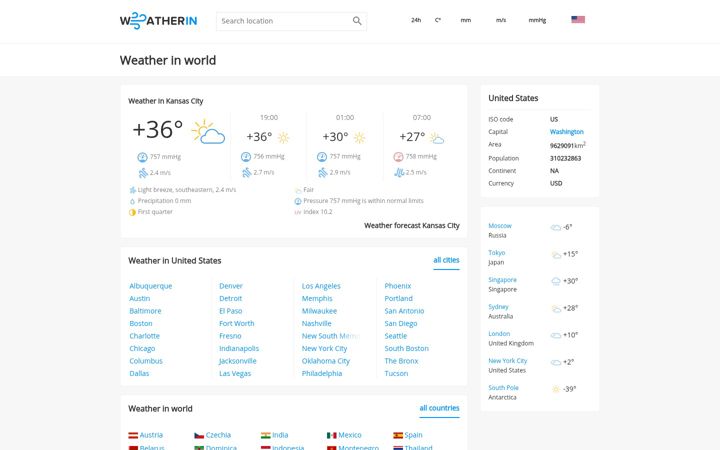Open Boston weather
The width and height of the screenshot is (720, 450).
tap(141, 324)
